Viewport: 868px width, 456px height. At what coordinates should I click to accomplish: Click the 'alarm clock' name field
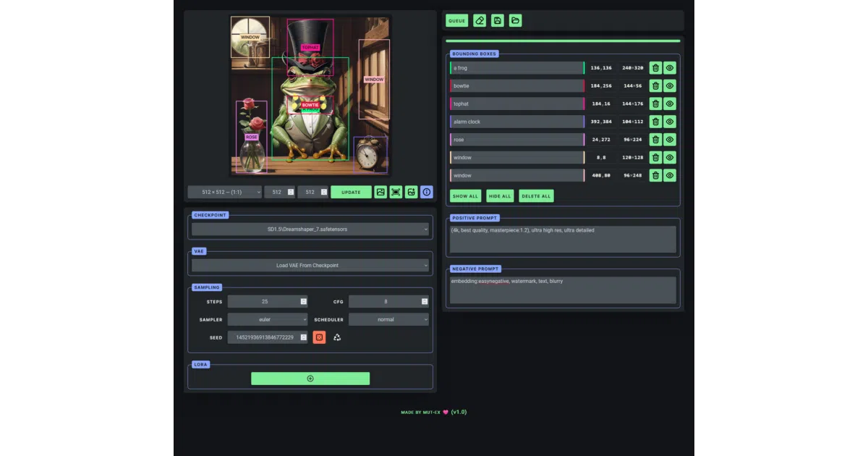click(517, 122)
